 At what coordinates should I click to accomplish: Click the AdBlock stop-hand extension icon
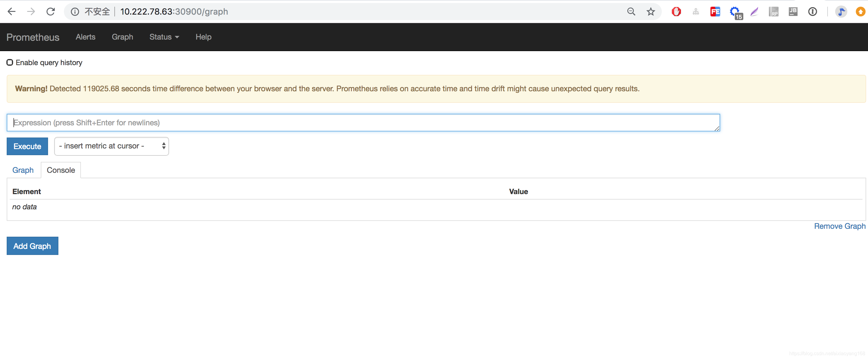676,12
